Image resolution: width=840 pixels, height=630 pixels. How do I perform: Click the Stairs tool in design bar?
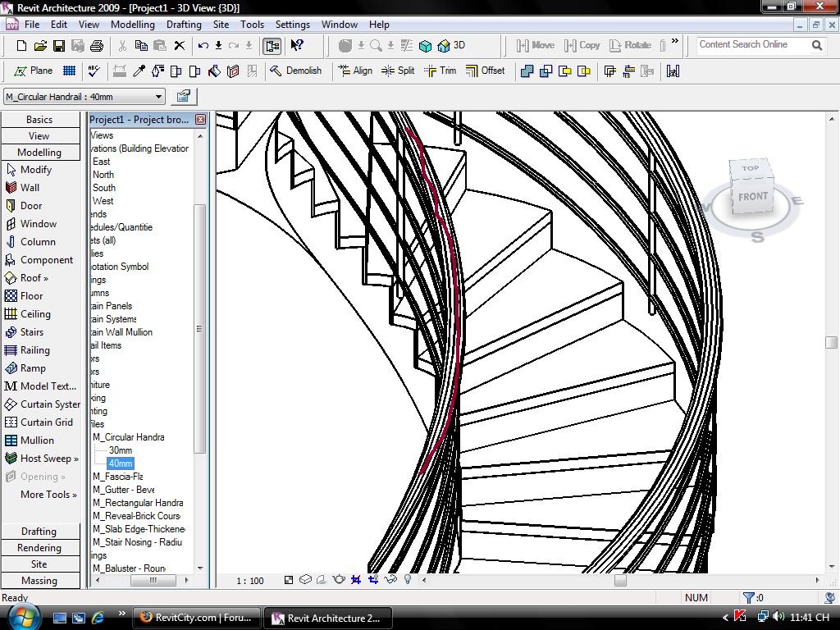pos(32,332)
